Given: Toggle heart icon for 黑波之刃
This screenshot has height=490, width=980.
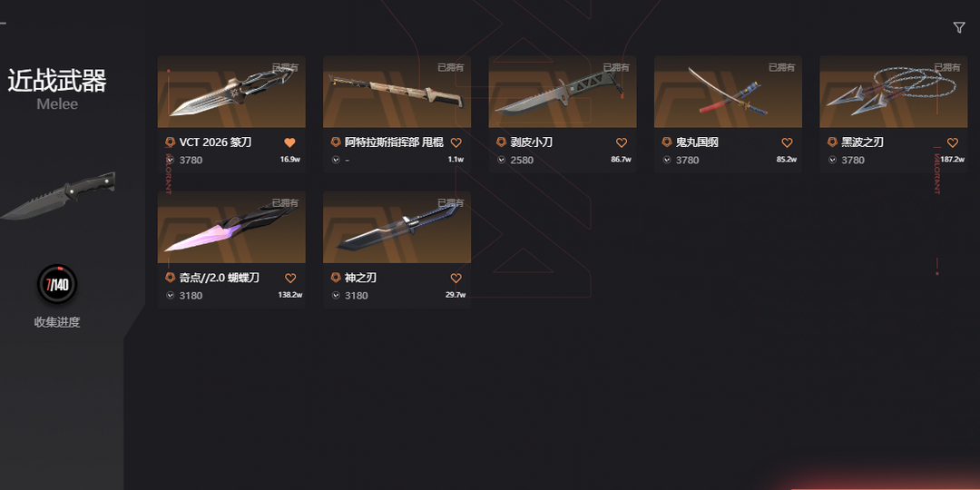Looking at the screenshot, I should click(x=953, y=142).
